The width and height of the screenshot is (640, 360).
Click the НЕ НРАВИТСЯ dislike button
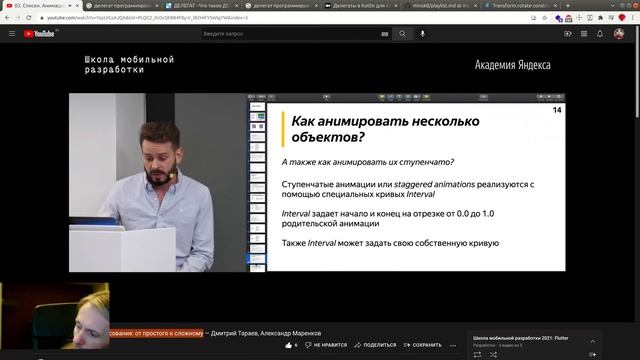click(326, 345)
